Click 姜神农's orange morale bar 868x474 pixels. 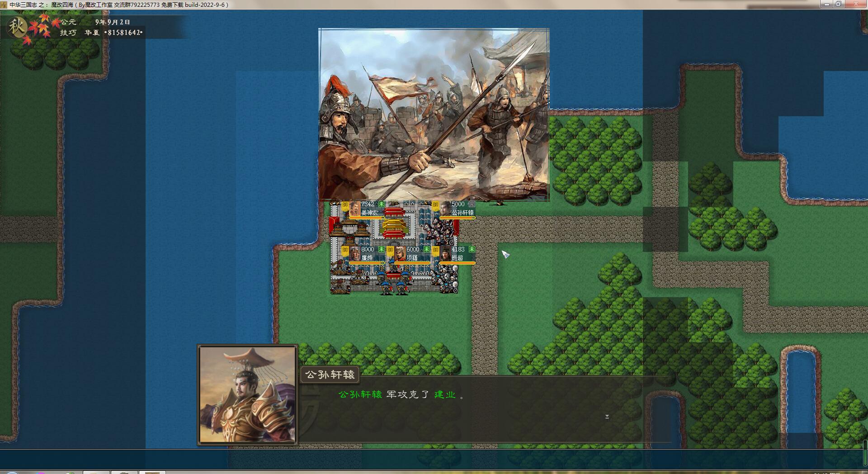367,218
